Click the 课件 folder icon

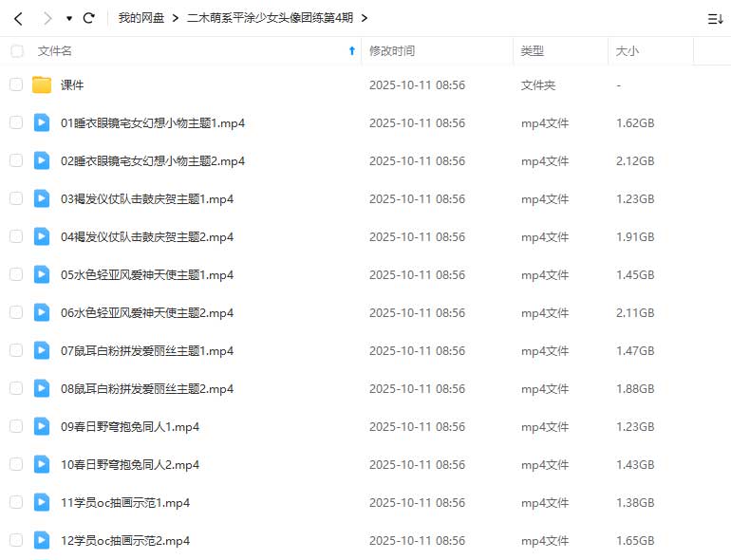click(42, 85)
